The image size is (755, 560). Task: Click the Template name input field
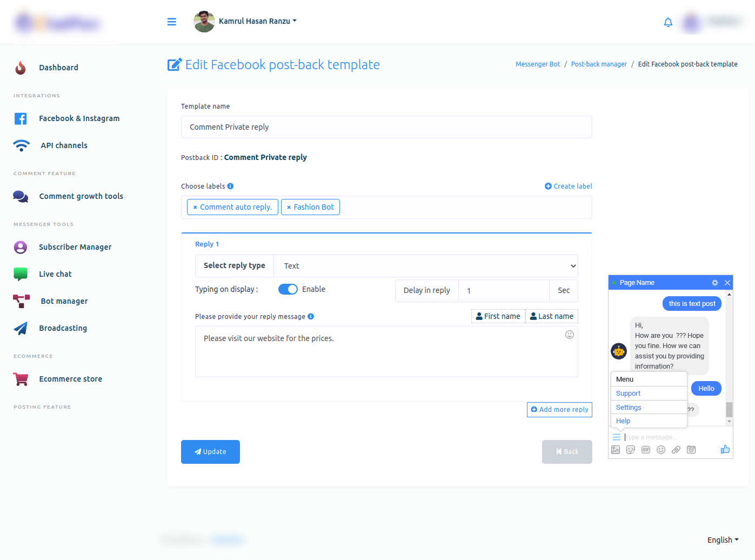386,127
